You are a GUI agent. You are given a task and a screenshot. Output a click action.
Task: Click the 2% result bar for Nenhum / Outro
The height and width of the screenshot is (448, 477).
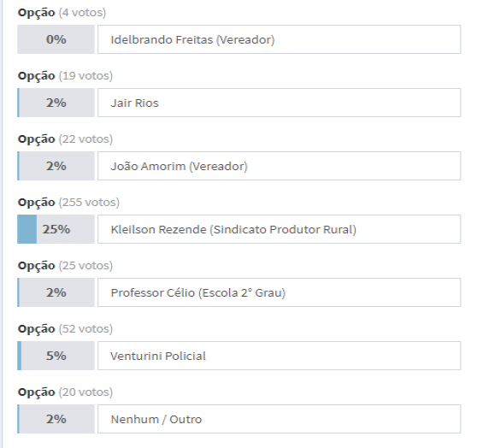(56, 420)
